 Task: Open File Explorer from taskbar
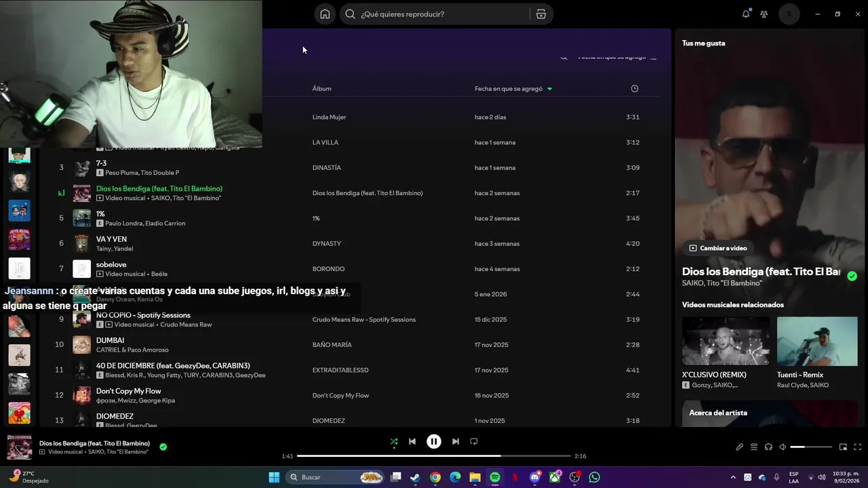475,477
